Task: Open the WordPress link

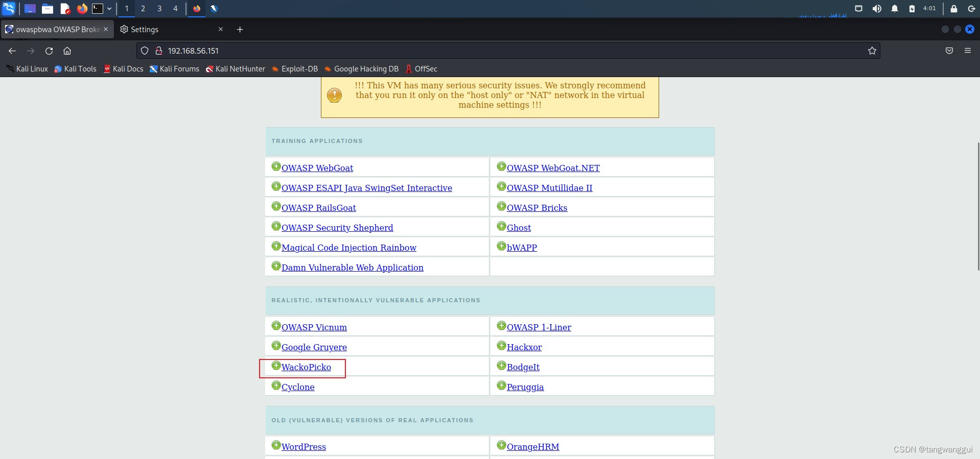Action: coord(304,447)
